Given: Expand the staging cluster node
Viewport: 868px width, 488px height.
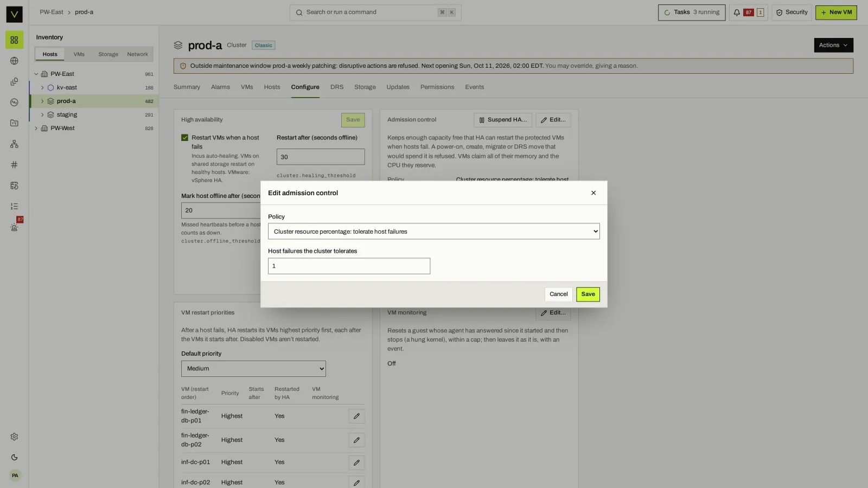Looking at the screenshot, I should click(42, 115).
